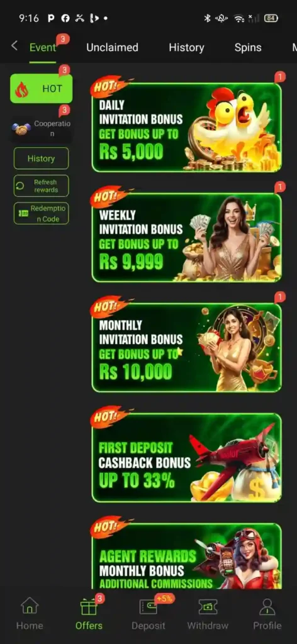Switch to the top History tab
This screenshot has height=644, width=297.
point(186,48)
